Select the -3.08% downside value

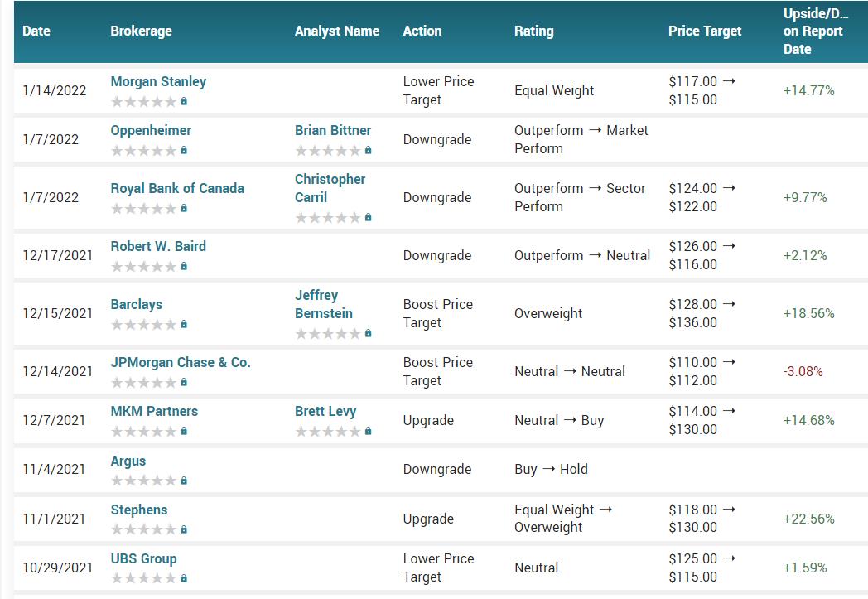click(x=803, y=371)
